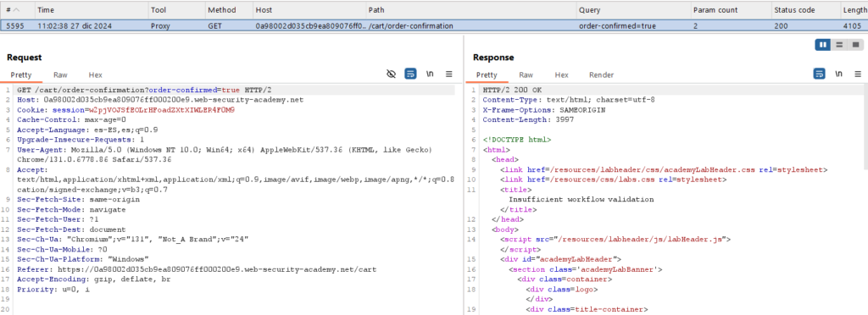Image resolution: width=868 pixels, height=315 pixels.
Task: Switch to Response Render tab
Action: pos(601,75)
